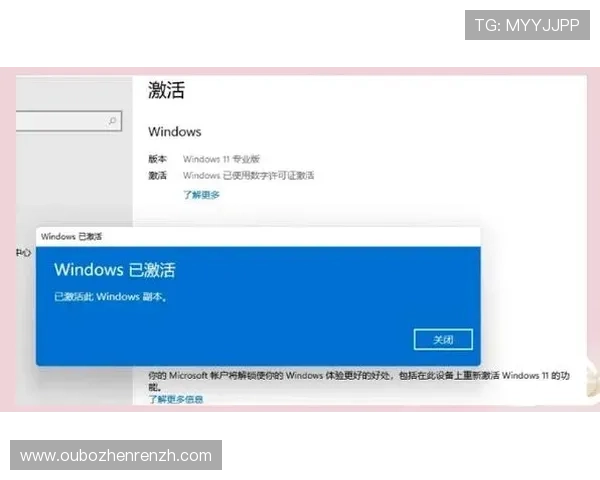The height and width of the screenshot is (480, 600).
Task: Click the 激活 page heading
Action: click(166, 90)
